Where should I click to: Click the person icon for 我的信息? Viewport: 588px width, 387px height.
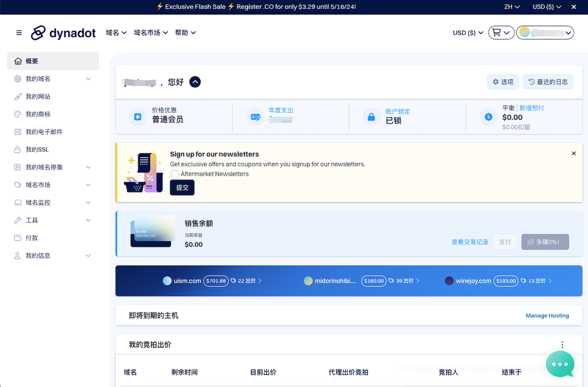pyautogui.click(x=18, y=255)
